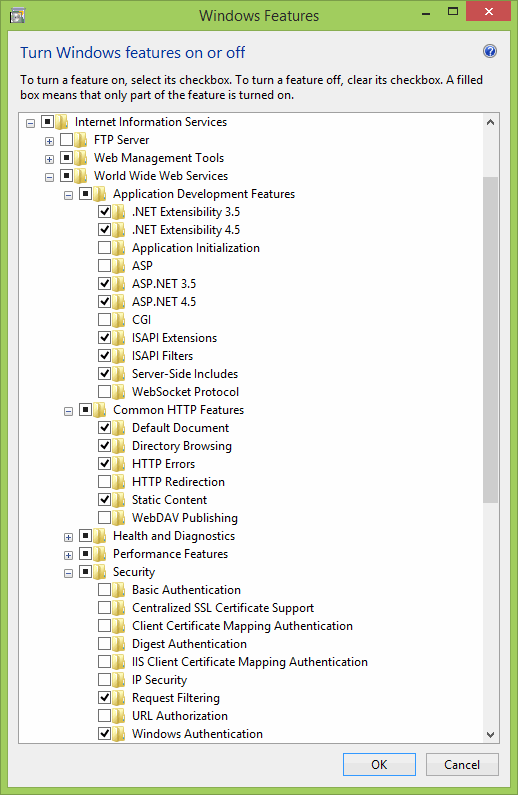
Task: Uncheck Windows Authentication checkbox
Action: (x=104, y=734)
